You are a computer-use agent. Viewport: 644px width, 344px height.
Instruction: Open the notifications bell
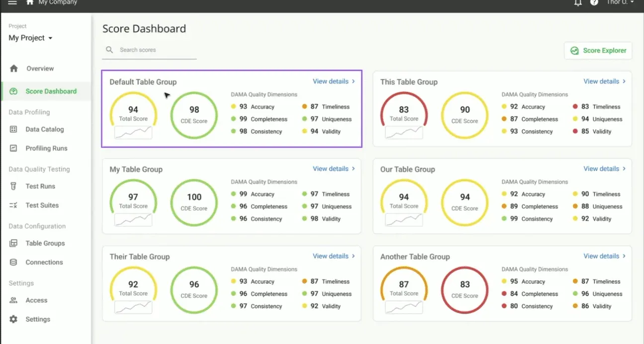(x=578, y=2)
